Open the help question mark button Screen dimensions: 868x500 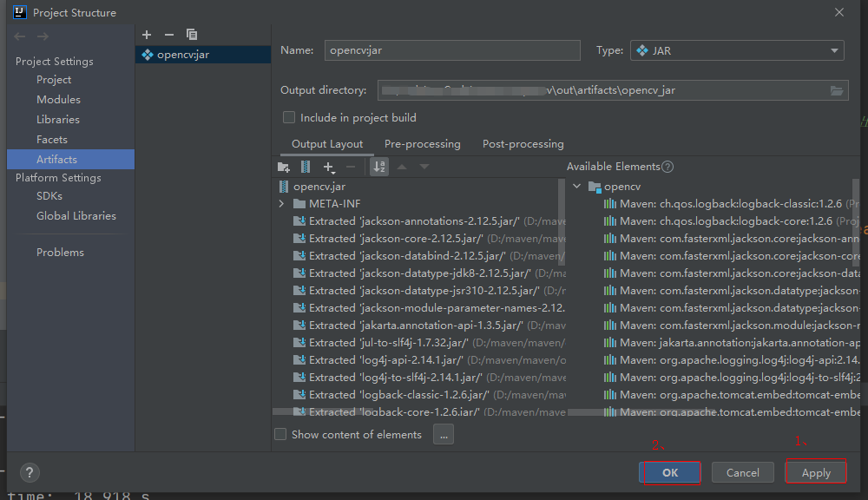(30, 472)
